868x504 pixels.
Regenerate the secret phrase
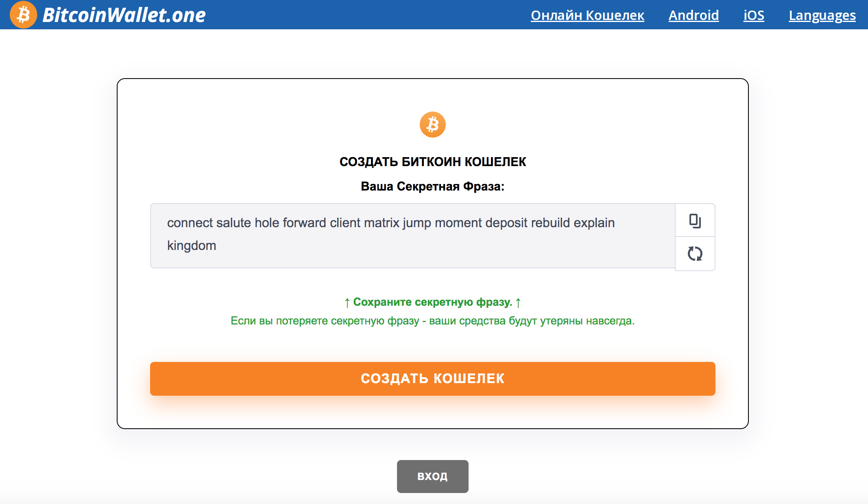695,254
